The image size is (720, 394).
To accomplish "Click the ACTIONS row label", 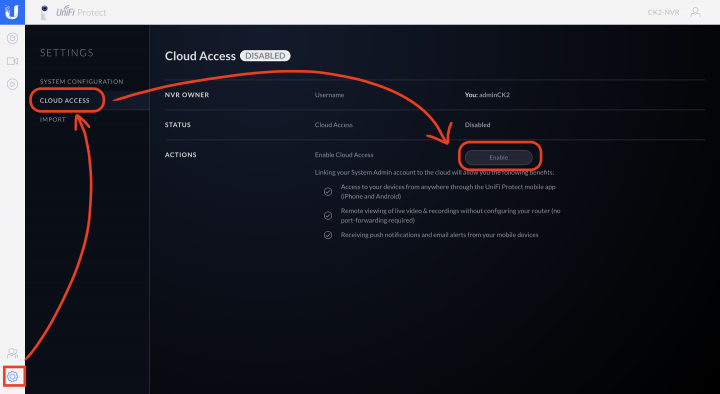I will click(180, 155).
